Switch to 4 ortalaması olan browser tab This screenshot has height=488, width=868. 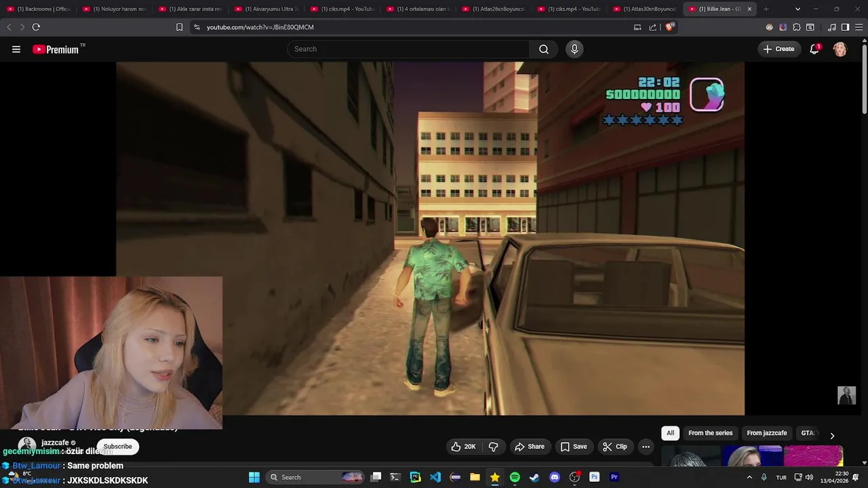pos(419,9)
